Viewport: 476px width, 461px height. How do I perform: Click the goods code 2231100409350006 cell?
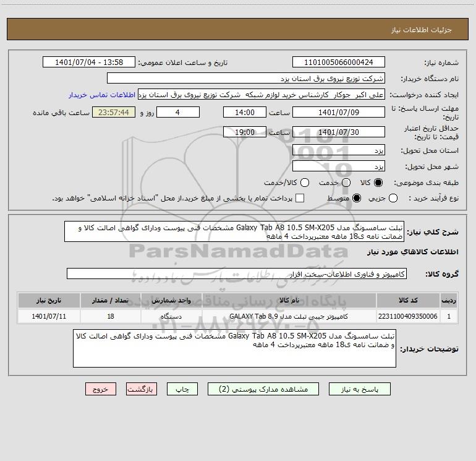point(408,316)
